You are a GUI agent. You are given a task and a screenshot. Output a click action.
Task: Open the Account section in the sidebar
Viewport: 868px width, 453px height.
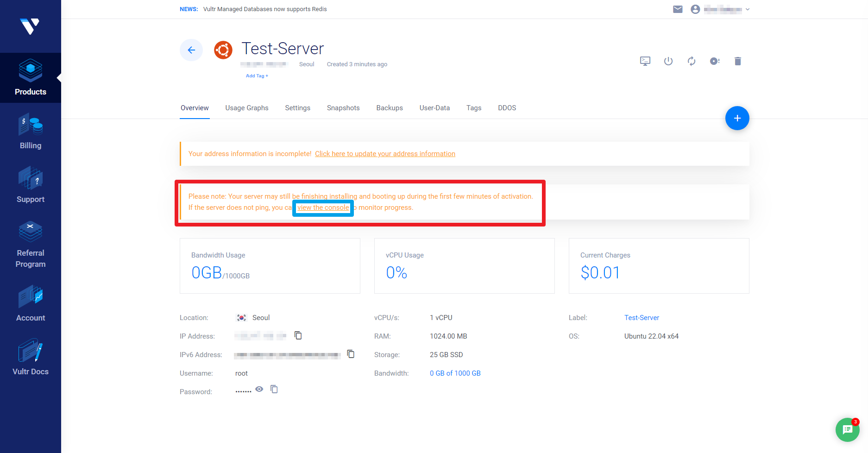click(31, 304)
